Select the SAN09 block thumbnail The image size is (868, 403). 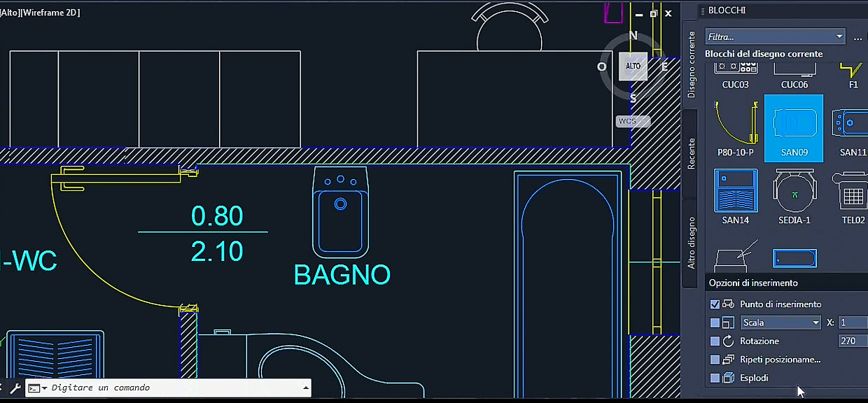click(x=794, y=127)
